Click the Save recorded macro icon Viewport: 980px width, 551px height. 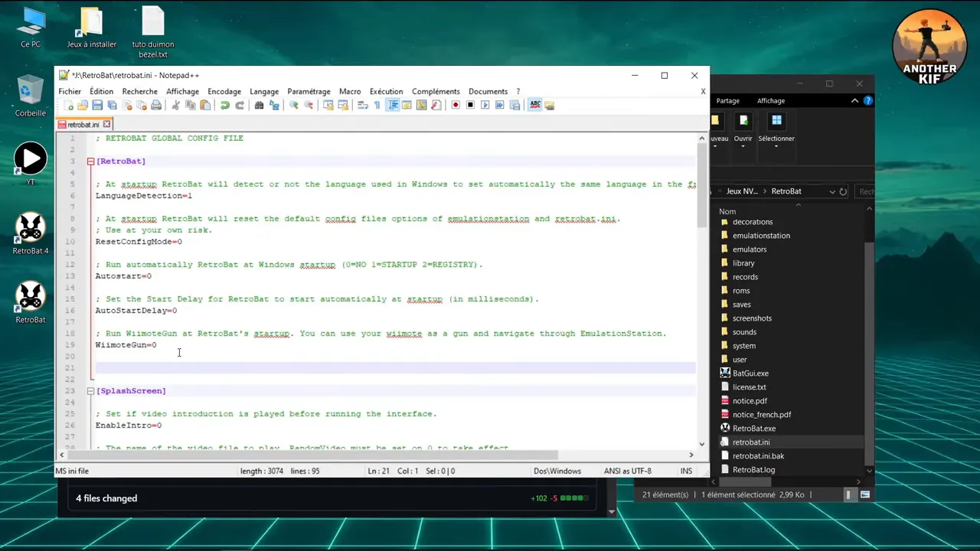(514, 106)
